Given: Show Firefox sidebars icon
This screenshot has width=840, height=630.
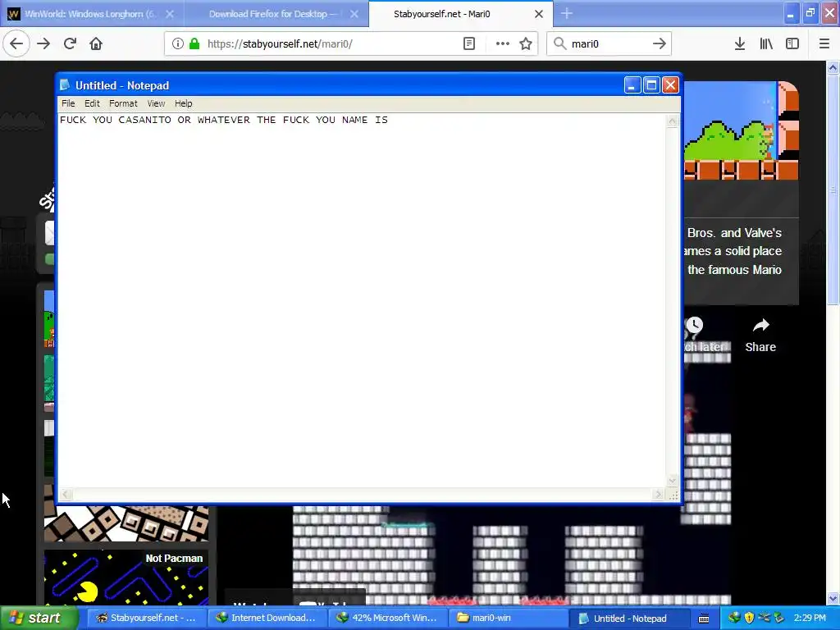Looking at the screenshot, I should pyautogui.click(x=792, y=43).
